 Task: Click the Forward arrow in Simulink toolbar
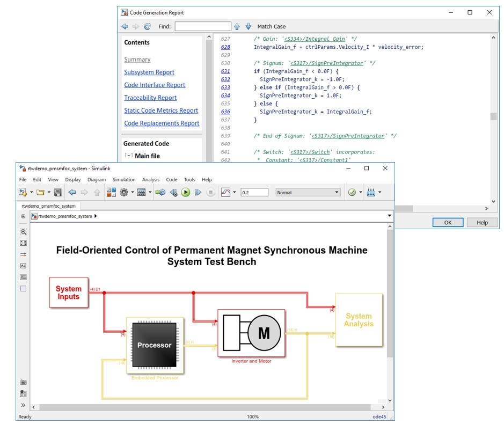(84, 192)
